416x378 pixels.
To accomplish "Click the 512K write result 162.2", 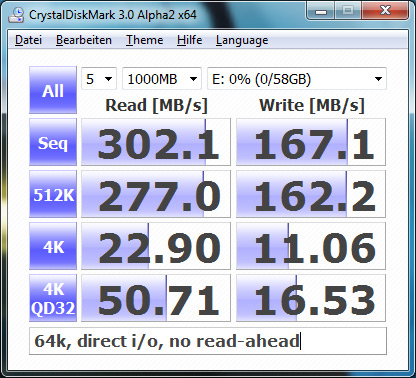I will click(311, 194).
